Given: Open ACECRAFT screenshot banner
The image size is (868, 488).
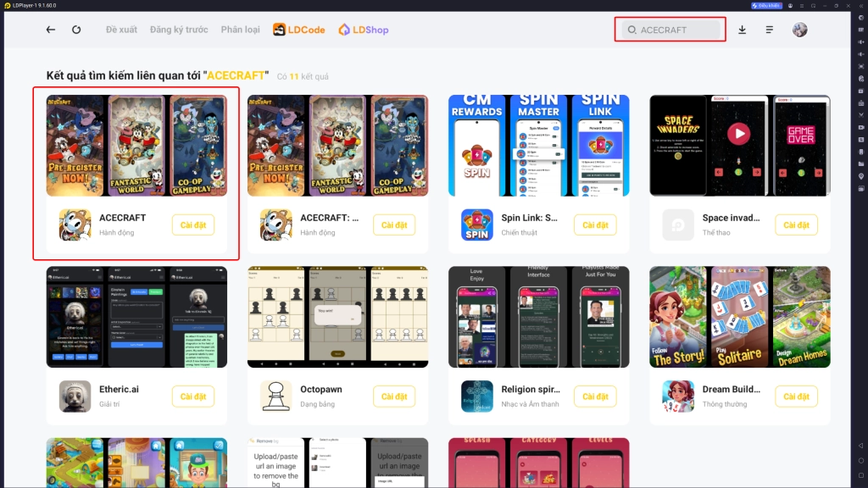Looking at the screenshot, I should click(136, 146).
